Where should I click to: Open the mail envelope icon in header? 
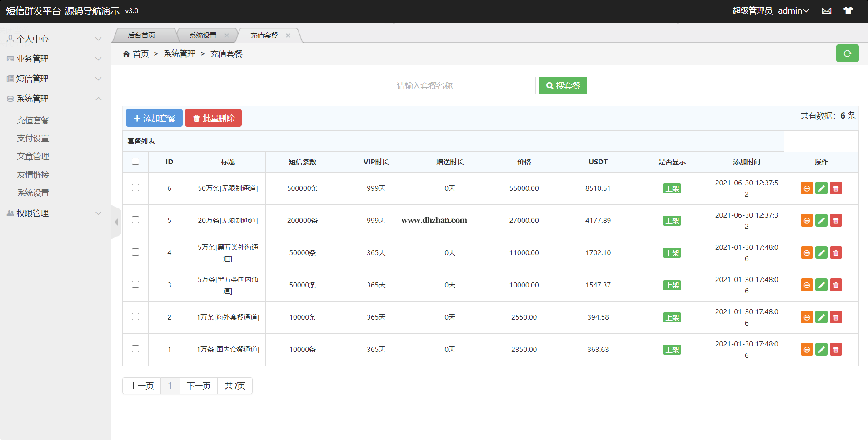tap(826, 11)
